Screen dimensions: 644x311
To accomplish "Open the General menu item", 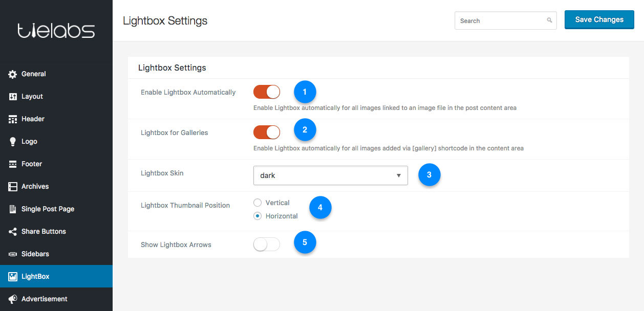I will click(x=56, y=74).
